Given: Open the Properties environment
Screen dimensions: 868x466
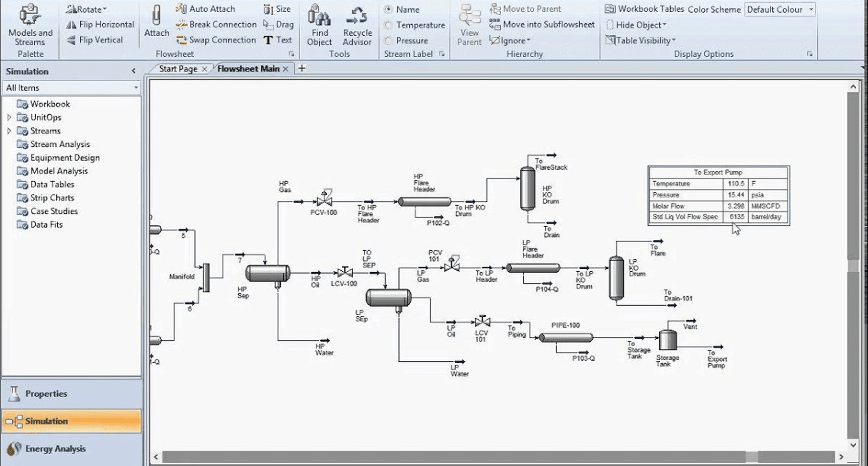Looking at the screenshot, I should click(x=71, y=394).
